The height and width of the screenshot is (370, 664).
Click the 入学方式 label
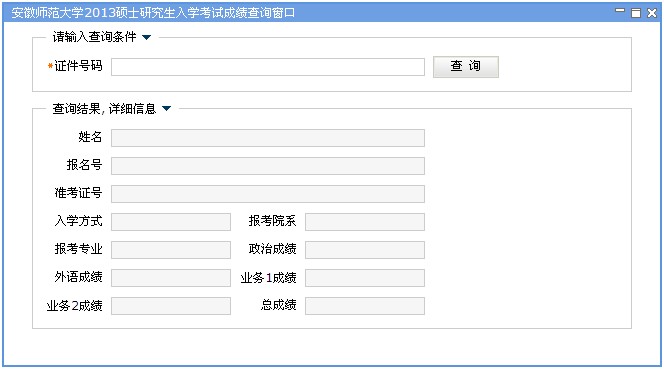78,221
